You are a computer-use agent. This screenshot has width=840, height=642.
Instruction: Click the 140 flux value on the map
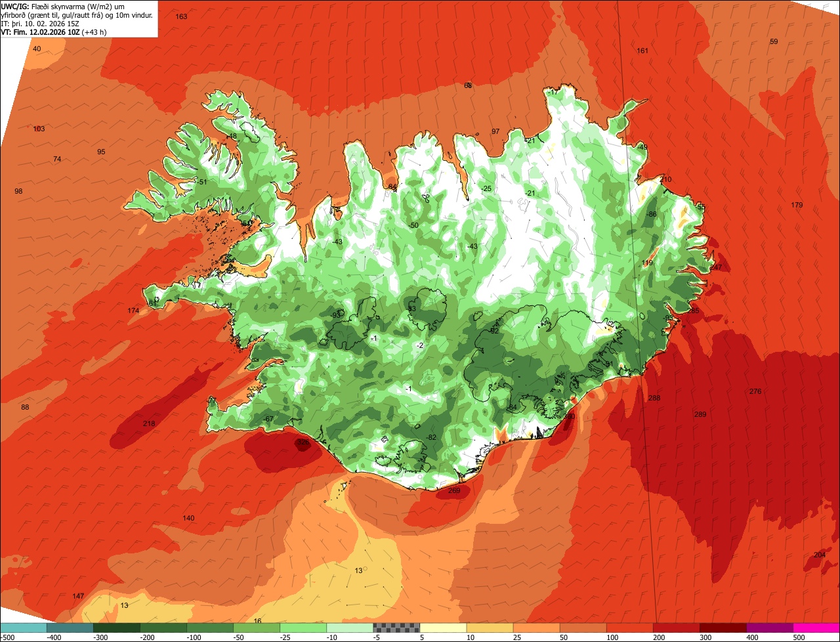[x=188, y=518]
